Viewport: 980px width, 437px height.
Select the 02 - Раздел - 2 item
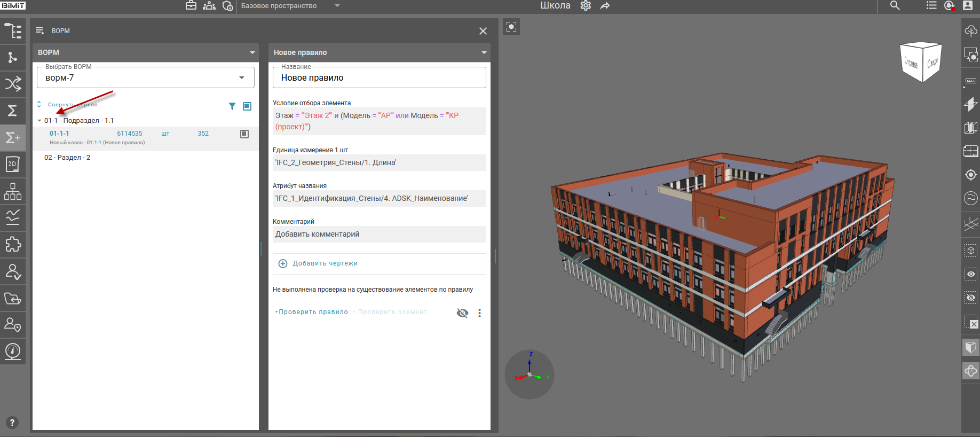coord(67,158)
